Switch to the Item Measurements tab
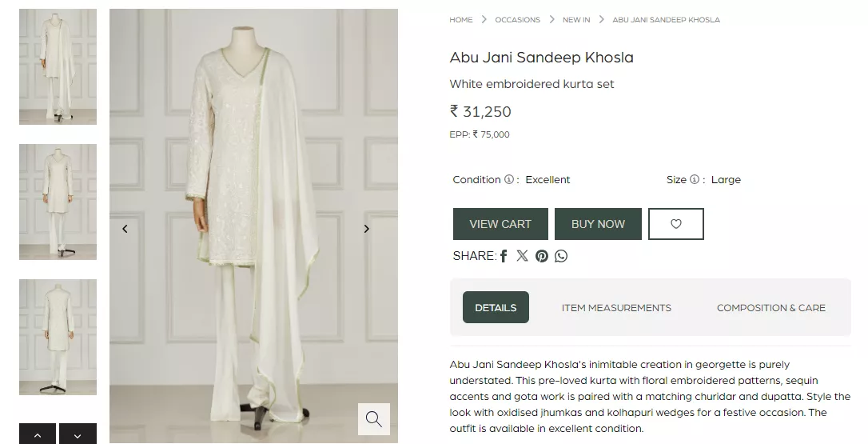 (x=616, y=307)
